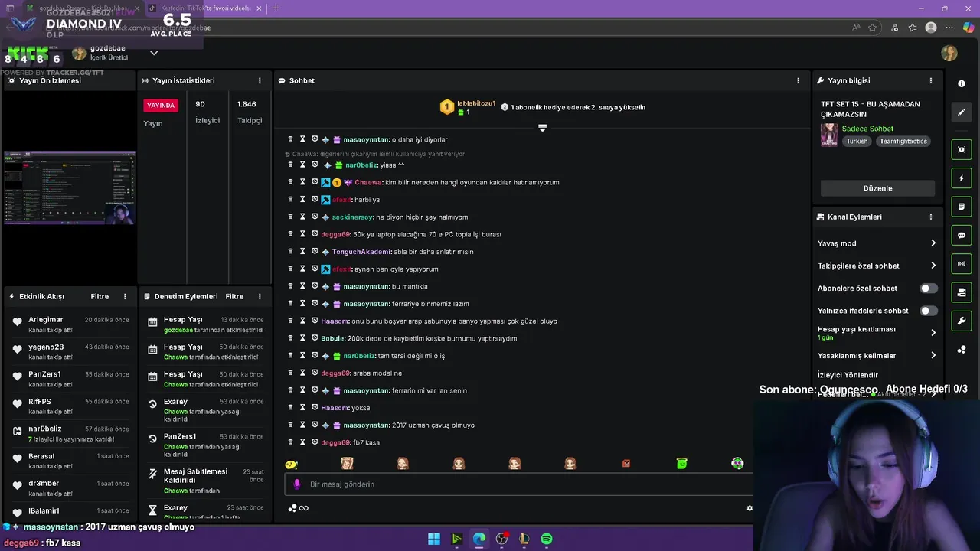Ban user on Bobuie's message row
This screenshot has height=551, width=980.
pyautogui.click(x=315, y=338)
